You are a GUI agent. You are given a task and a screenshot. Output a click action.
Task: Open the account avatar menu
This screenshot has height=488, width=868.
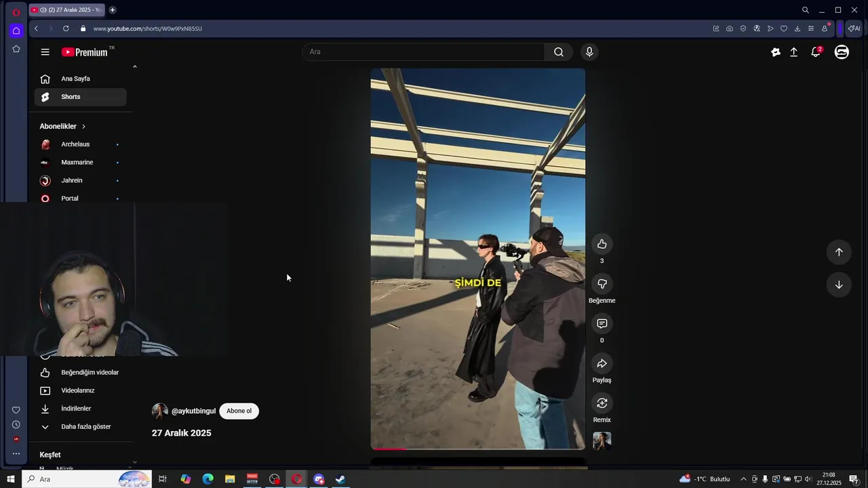[842, 52]
